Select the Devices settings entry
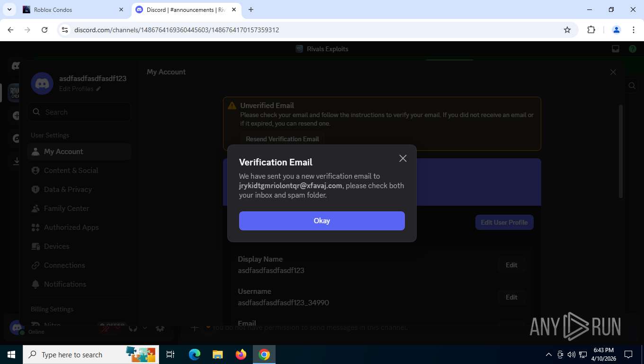644x364 pixels. pos(80,246)
